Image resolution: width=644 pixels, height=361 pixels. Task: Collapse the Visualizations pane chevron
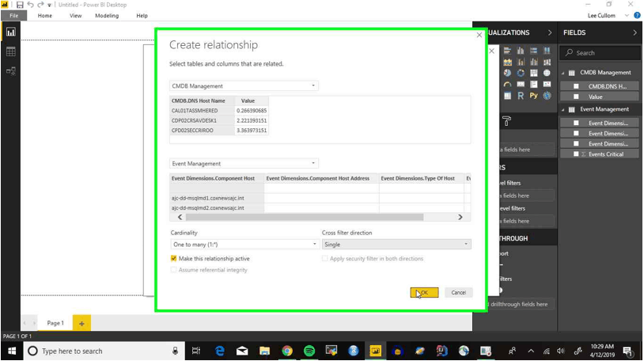550,32
